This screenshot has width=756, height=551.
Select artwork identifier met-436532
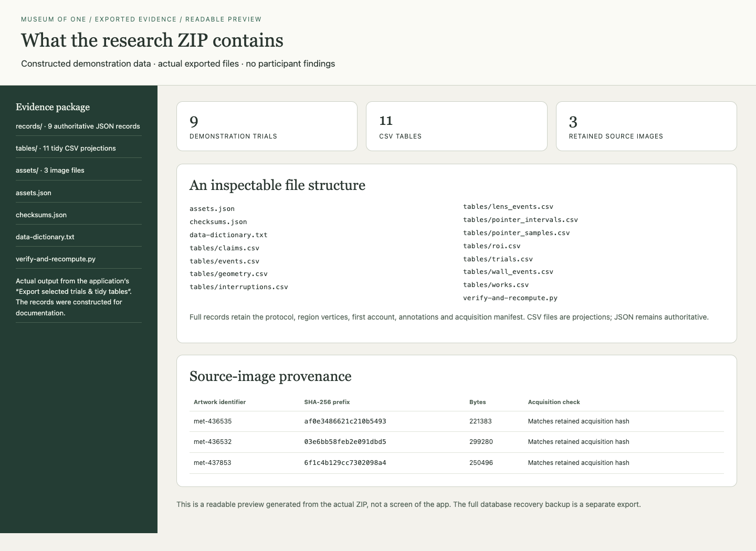(x=213, y=442)
